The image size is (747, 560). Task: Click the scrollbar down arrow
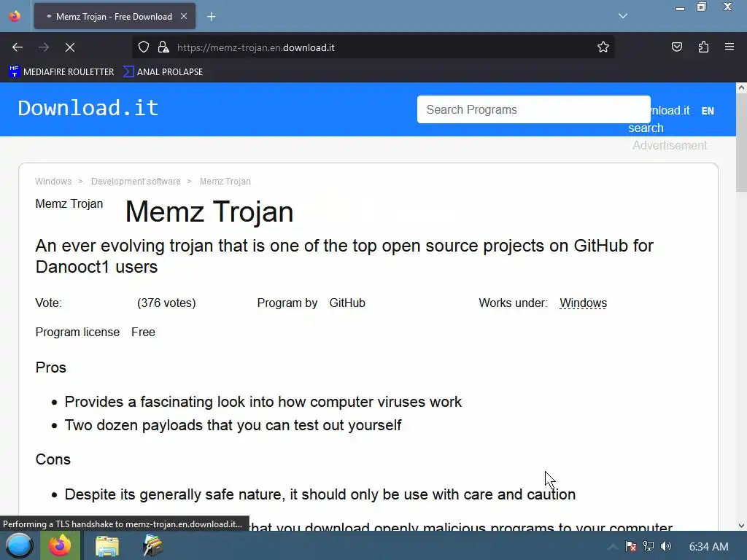(741, 526)
